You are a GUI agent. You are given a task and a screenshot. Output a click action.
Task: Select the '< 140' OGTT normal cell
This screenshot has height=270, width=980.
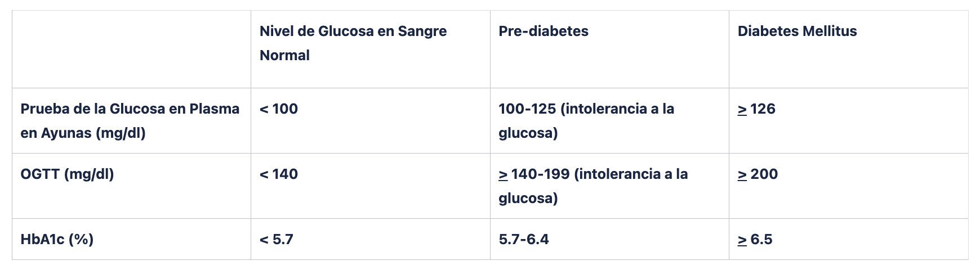pyautogui.click(x=279, y=174)
